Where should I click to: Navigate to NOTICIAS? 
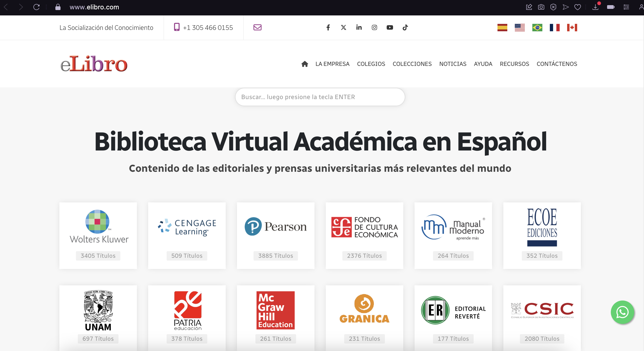tap(452, 64)
